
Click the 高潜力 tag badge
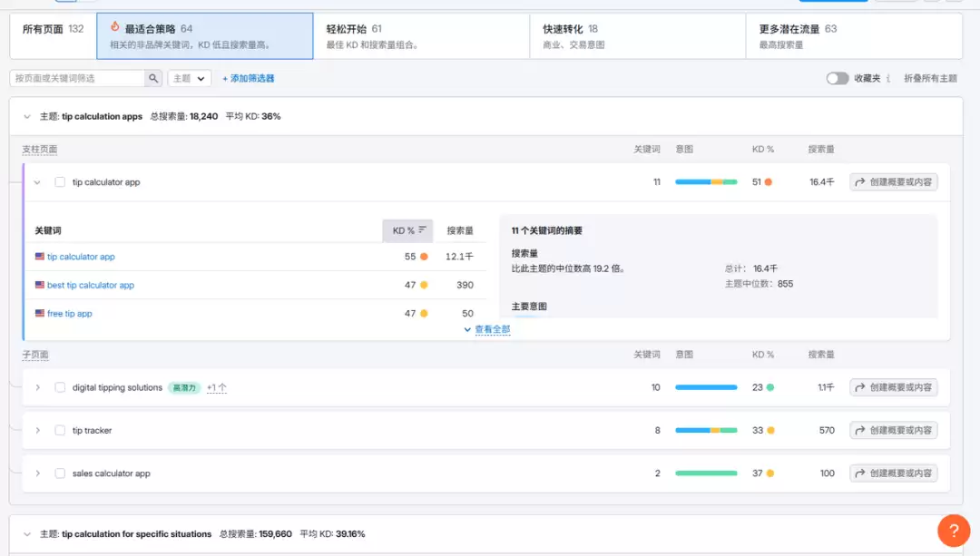184,387
